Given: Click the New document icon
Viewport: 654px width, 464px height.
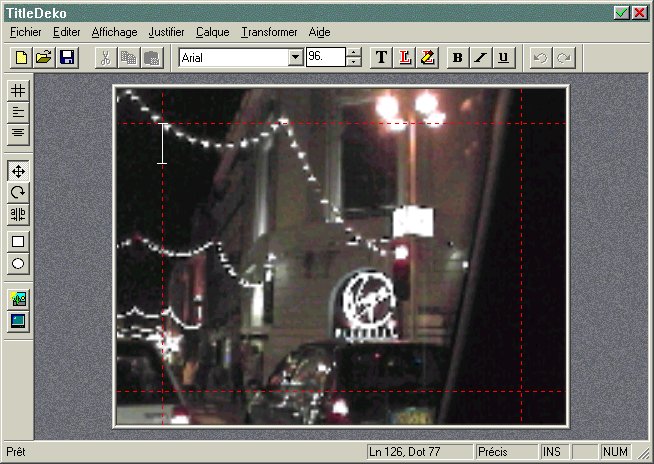Looking at the screenshot, I should [x=21, y=57].
